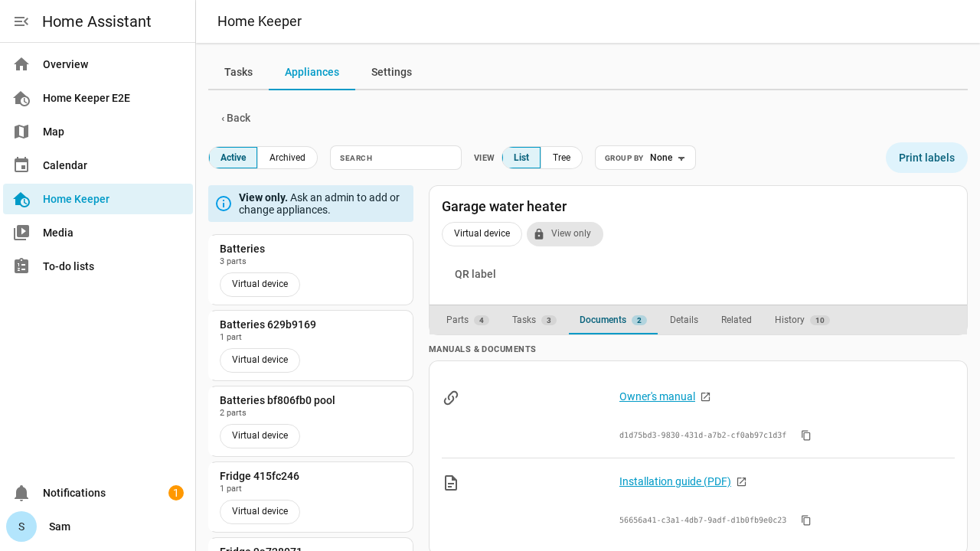Collapse the sidebar menu icon
The width and height of the screenshot is (980, 551).
[x=21, y=21]
